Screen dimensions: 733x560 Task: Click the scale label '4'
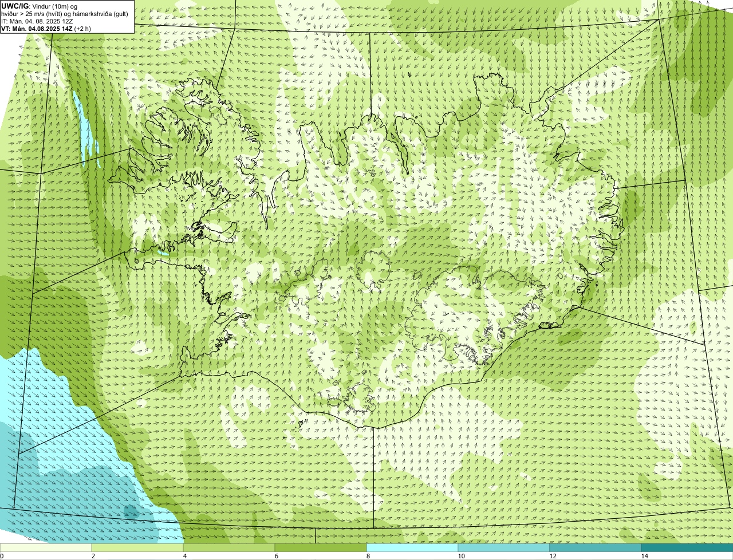(x=185, y=556)
